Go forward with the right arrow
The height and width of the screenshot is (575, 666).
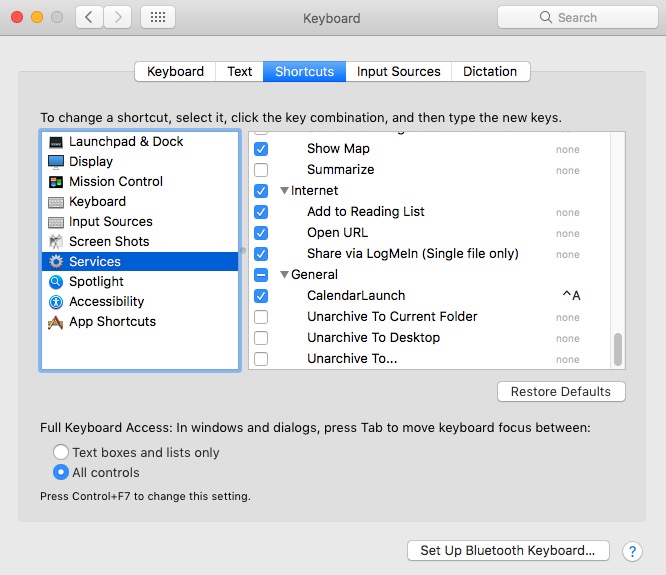click(118, 17)
